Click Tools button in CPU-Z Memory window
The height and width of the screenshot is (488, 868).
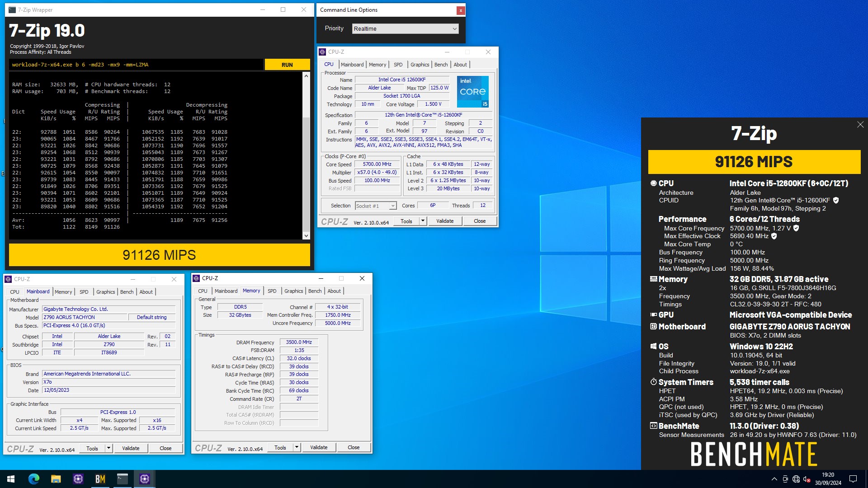point(280,447)
